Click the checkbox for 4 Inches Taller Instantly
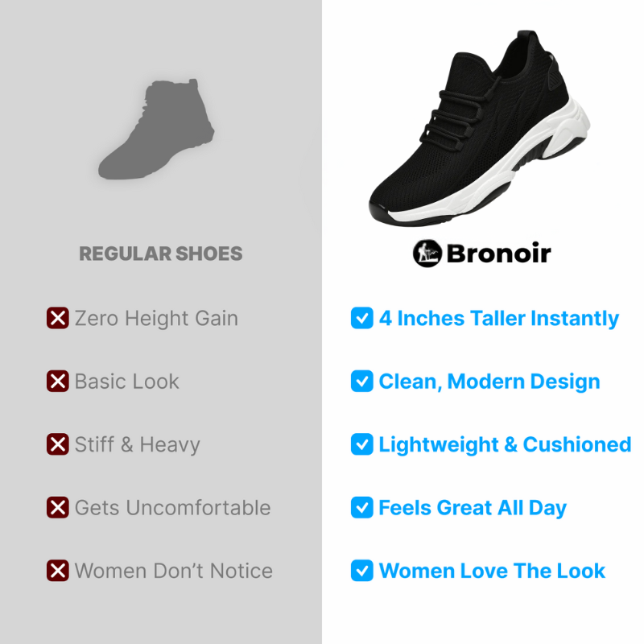 point(361,318)
